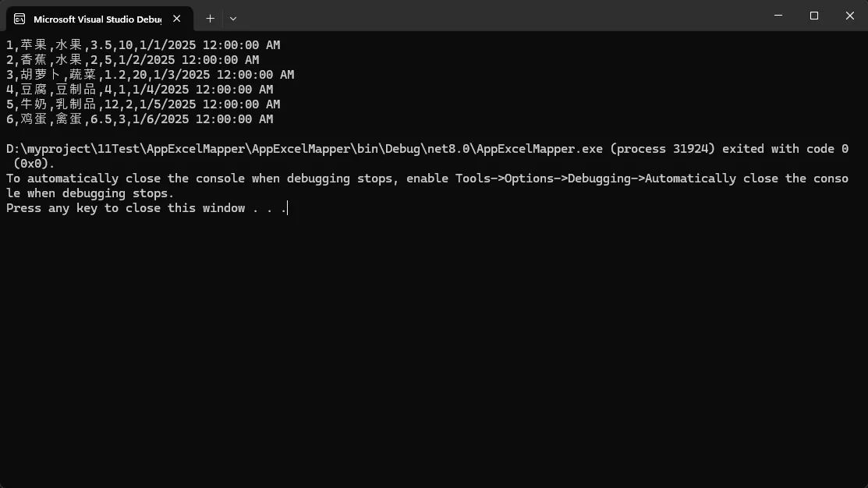Click the 胡萝卜 row in the output
This screenshot has width=868, height=488.
click(150, 75)
